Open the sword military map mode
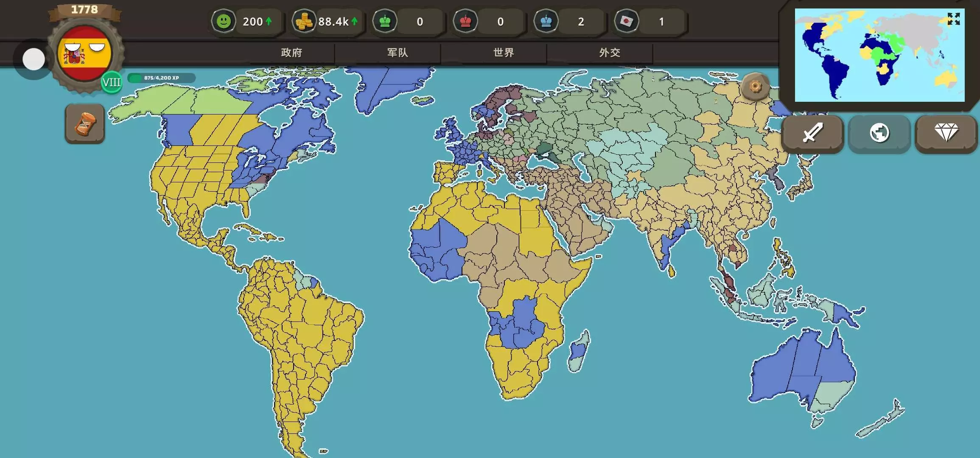 (812, 133)
